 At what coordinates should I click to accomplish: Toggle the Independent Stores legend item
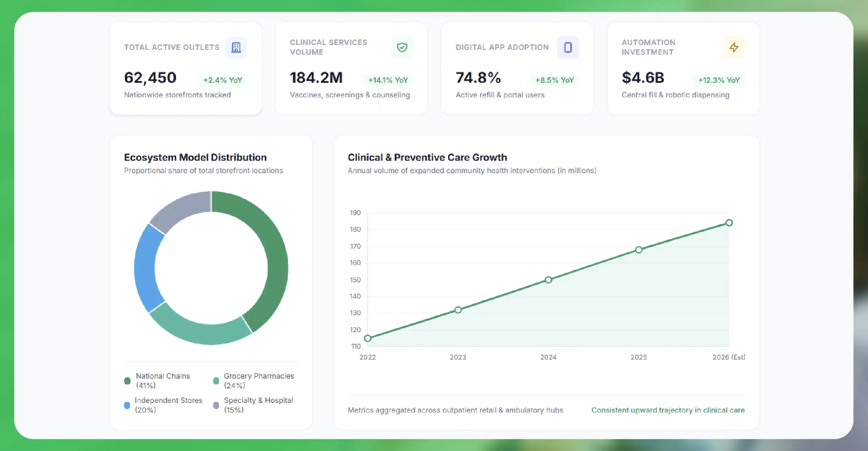coord(163,405)
